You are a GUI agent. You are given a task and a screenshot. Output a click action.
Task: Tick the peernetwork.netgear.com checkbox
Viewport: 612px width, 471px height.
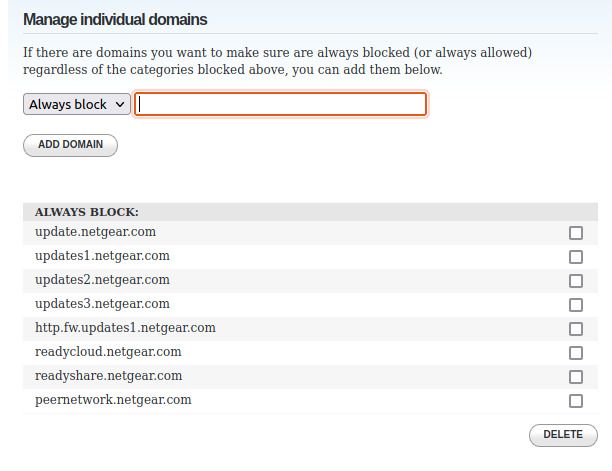click(x=576, y=401)
